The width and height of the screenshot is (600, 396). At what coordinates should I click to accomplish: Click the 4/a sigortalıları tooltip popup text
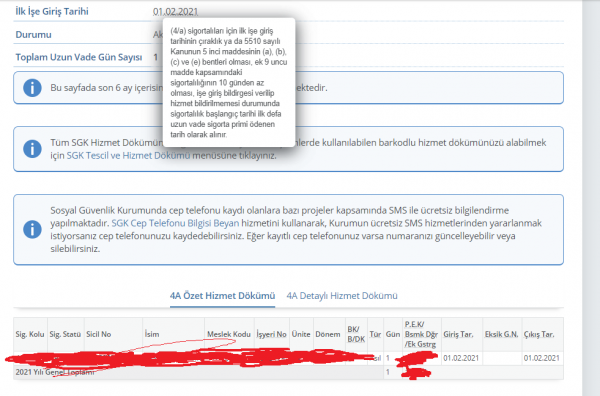click(x=229, y=83)
